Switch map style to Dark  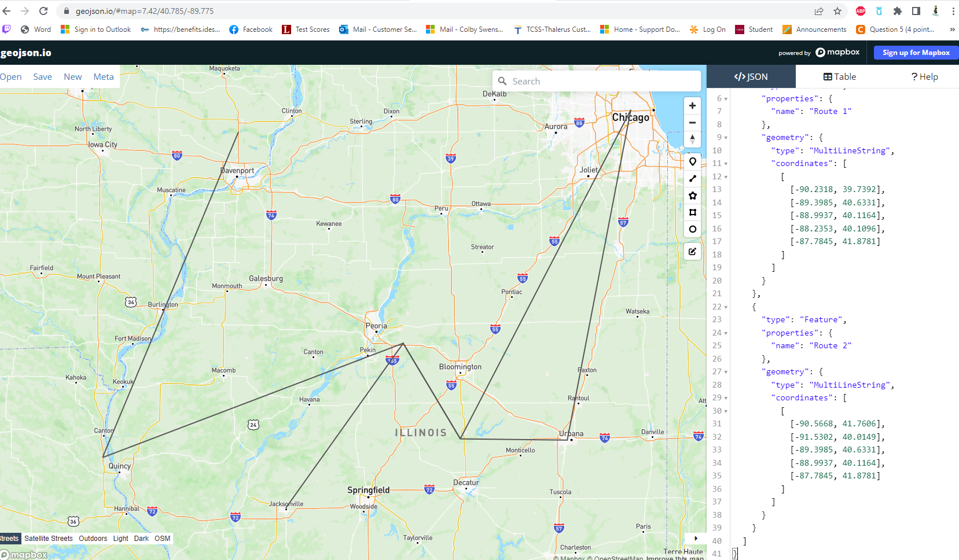click(141, 539)
